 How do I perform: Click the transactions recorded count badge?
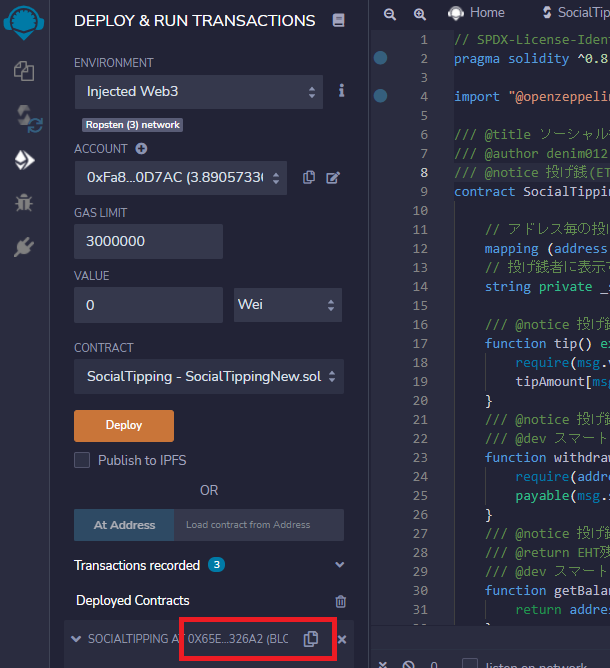216,565
